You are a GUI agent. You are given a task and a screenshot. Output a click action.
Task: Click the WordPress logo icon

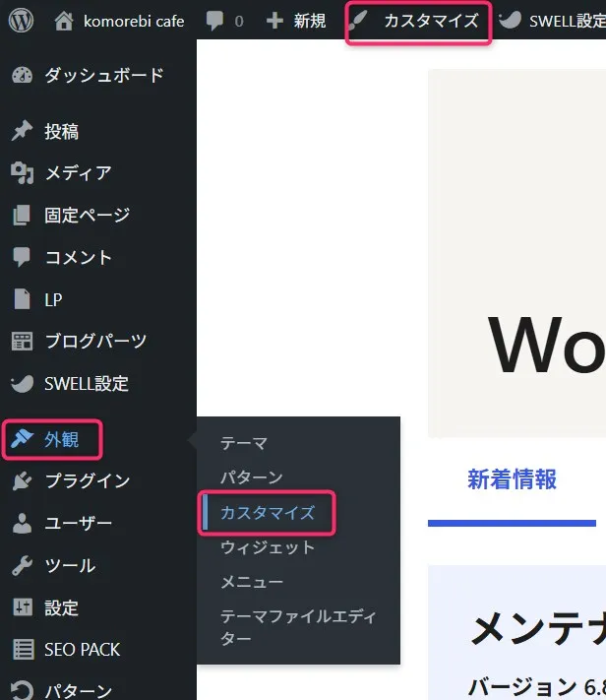click(21, 21)
